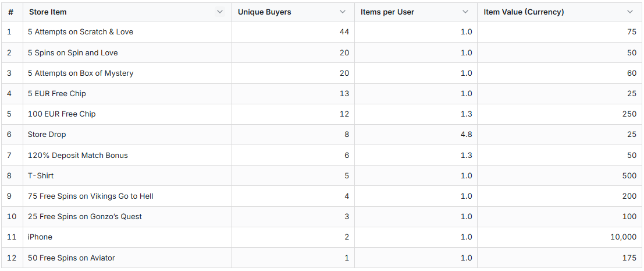
Task: Click the Unique Buyers header label
Action: coord(265,12)
